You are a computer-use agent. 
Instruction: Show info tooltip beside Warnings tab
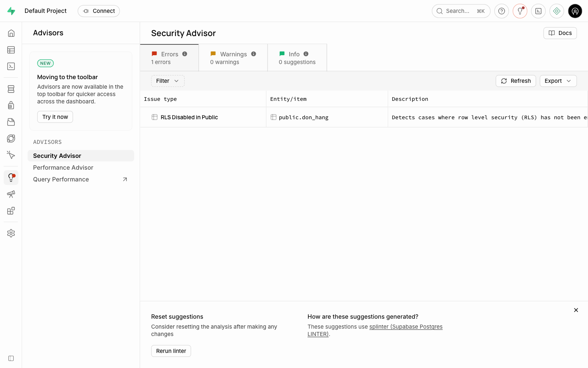[x=254, y=54]
